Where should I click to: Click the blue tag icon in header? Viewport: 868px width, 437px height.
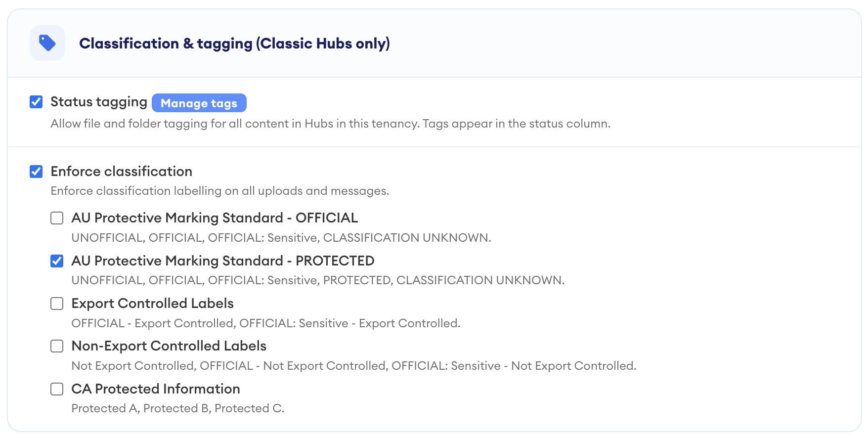(47, 43)
